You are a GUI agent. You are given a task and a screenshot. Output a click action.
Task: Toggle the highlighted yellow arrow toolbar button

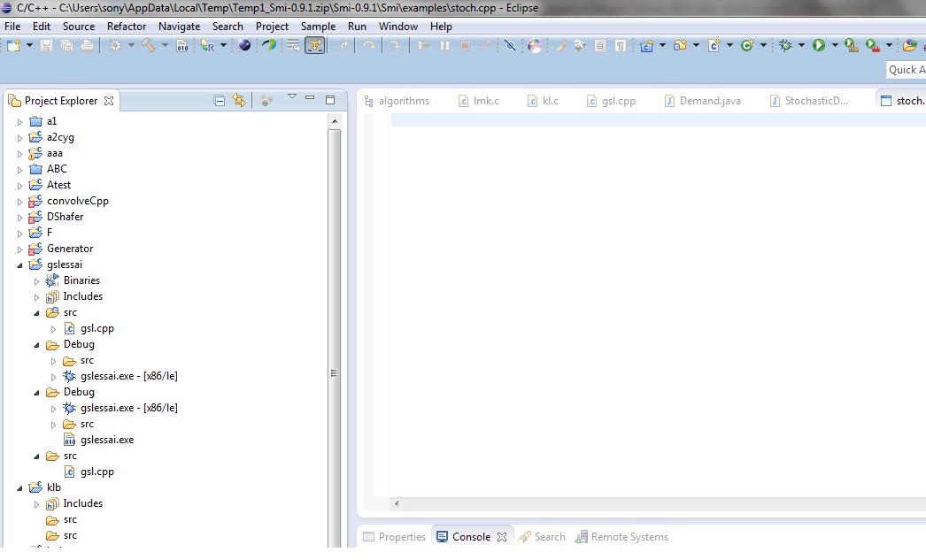point(315,45)
